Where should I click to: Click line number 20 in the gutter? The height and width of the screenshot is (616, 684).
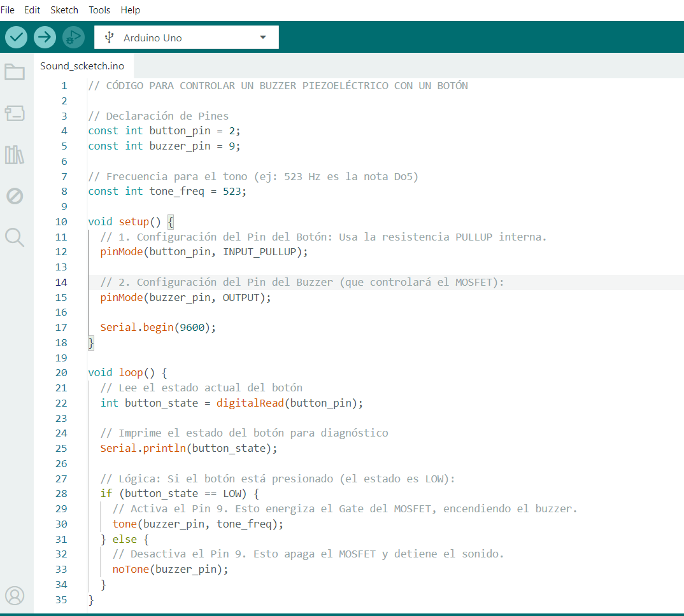pyautogui.click(x=61, y=373)
